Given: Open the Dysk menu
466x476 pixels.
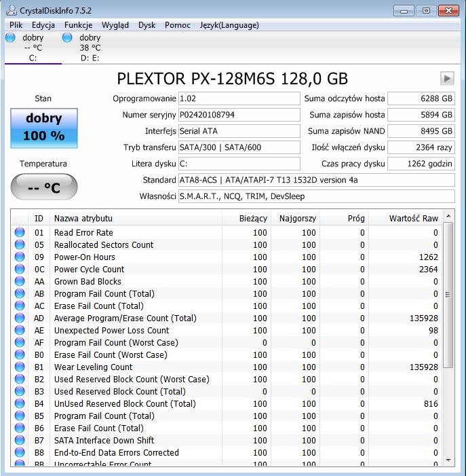Looking at the screenshot, I should (147, 25).
